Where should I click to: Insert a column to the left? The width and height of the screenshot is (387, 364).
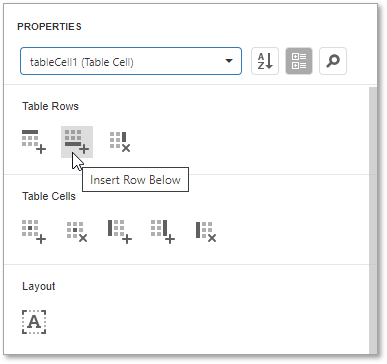(120, 232)
